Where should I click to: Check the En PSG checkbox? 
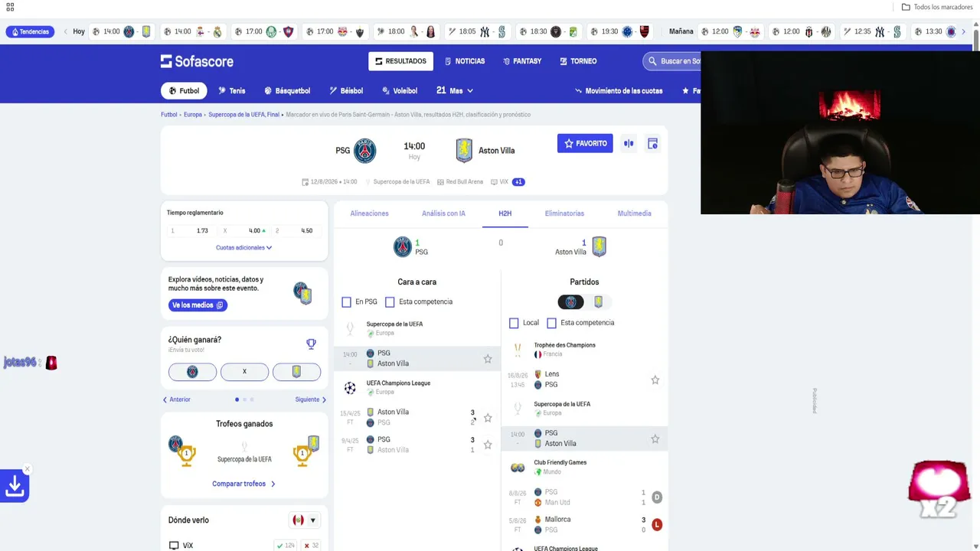click(x=346, y=302)
